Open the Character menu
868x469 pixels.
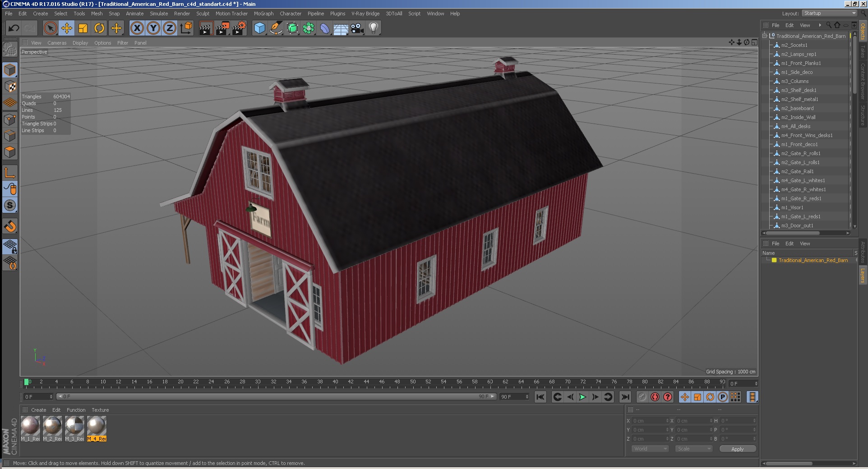coord(291,14)
